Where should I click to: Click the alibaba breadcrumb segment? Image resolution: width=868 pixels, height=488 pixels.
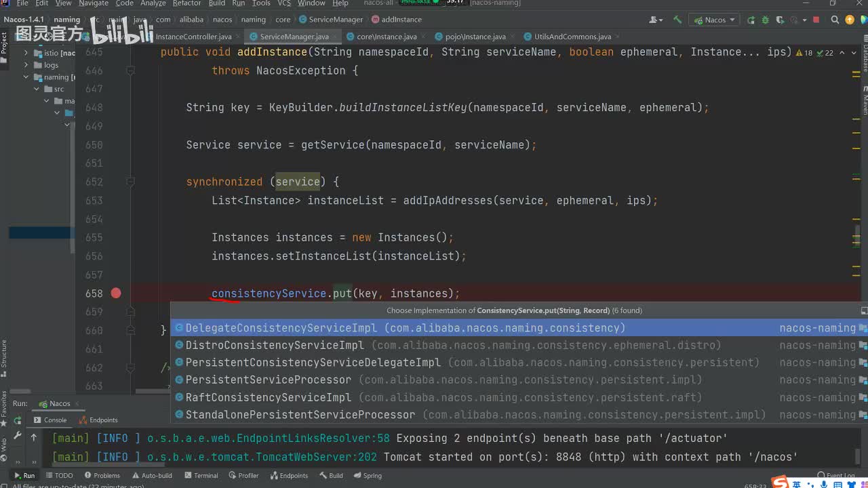(191, 20)
